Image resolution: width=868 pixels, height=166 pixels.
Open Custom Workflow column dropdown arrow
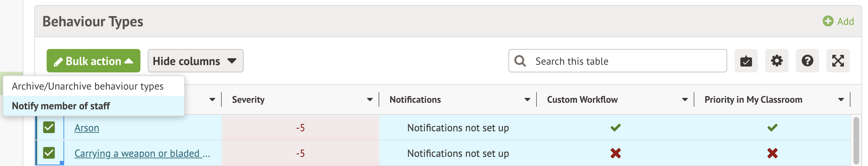pyautogui.click(x=685, y=100)
